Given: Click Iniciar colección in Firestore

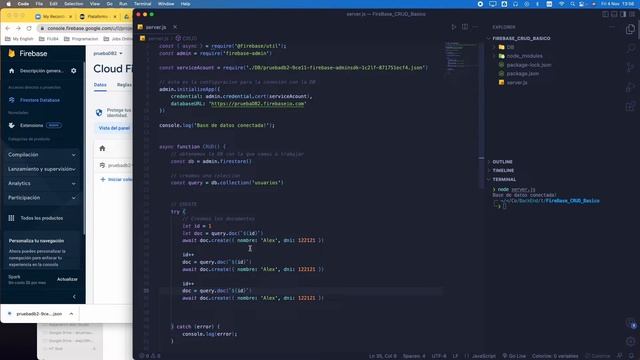Looking at the screenshot, I should (116, 180).
